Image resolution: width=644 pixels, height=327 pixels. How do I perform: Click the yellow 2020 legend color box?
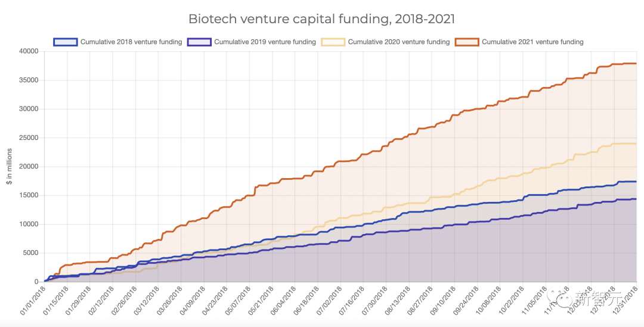(x=333, y=42)
